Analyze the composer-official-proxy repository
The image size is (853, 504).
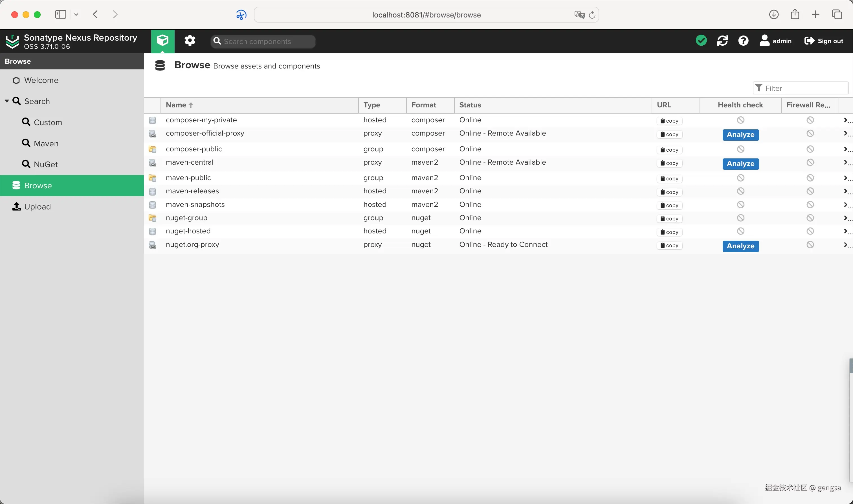(x=740, y=135)
